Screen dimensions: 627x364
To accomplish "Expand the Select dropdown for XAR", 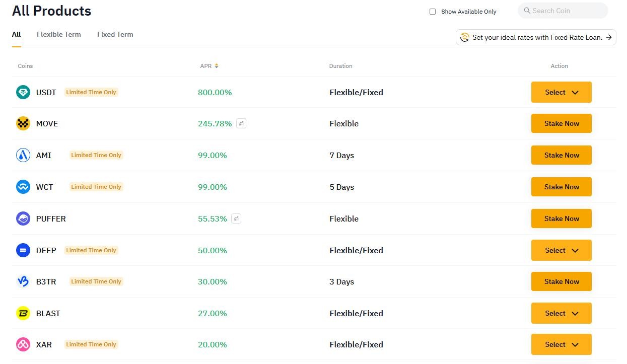I will coord(562,344).
